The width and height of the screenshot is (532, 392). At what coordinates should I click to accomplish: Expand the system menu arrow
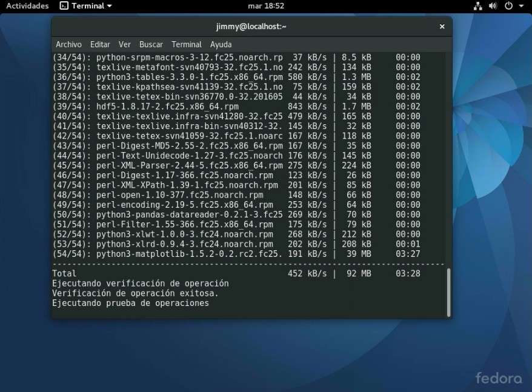[x=520, y=6]
